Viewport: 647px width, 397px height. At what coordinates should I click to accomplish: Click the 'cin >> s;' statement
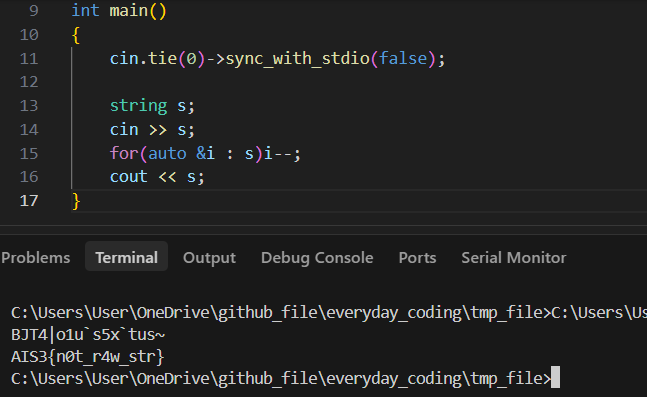tap(152, 130)
